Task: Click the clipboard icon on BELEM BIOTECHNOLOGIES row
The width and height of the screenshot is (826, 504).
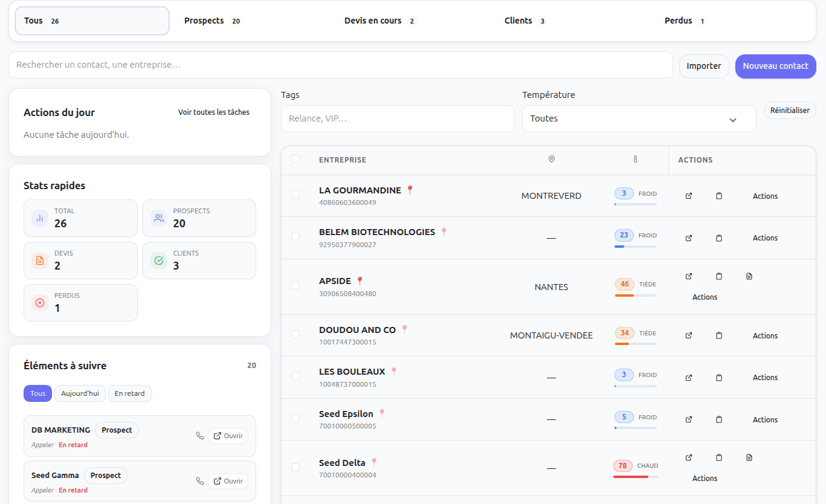Action: [x=718, y=237]
